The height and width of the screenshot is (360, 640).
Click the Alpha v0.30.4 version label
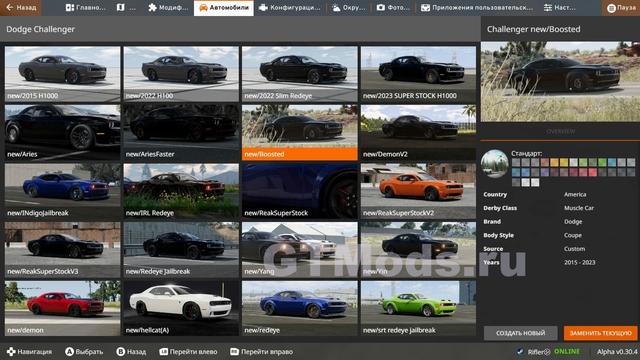(617, 351)
